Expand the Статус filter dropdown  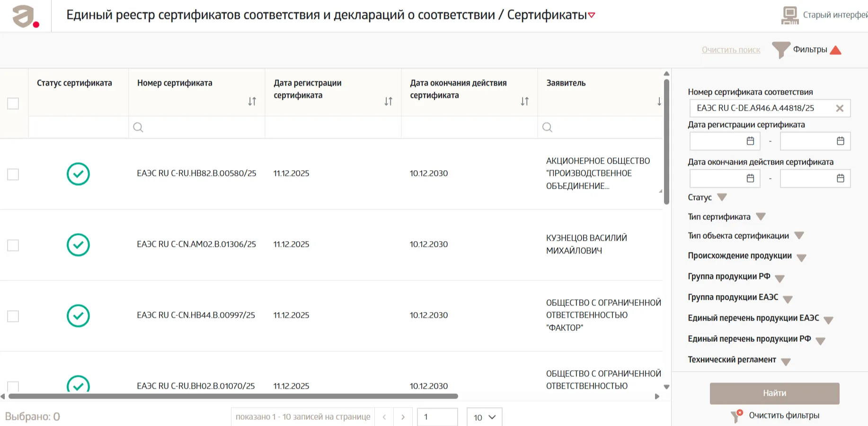tap(722, 197)
